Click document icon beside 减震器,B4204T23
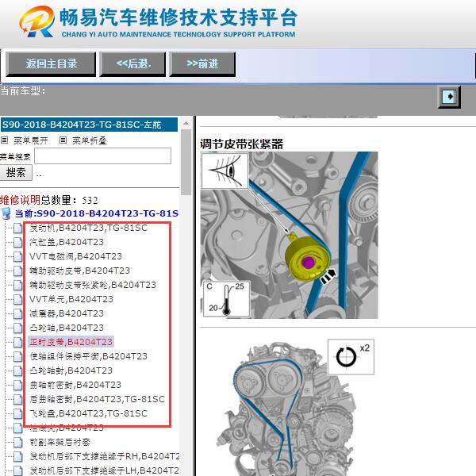 [18, 313]
